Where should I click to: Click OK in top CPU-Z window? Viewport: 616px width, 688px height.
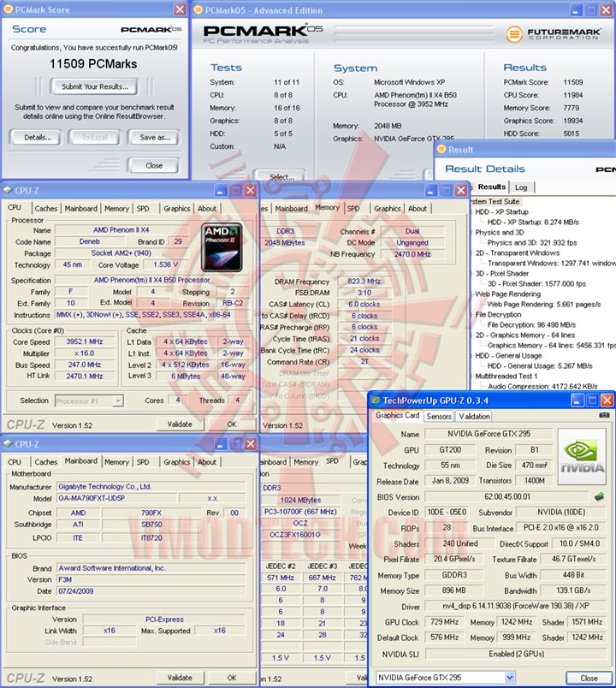click(232, 424)
